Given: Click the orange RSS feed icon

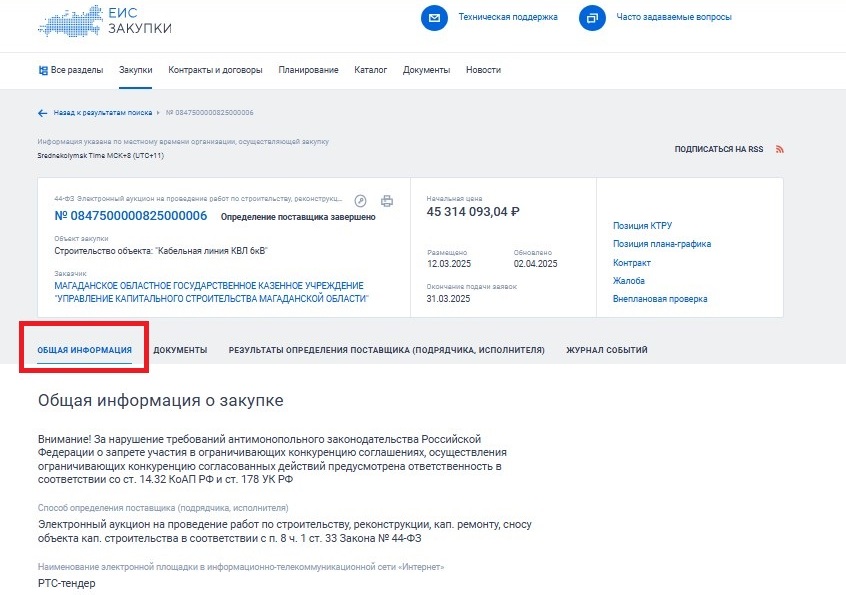Looking at the screenshot, I should 779,149.
